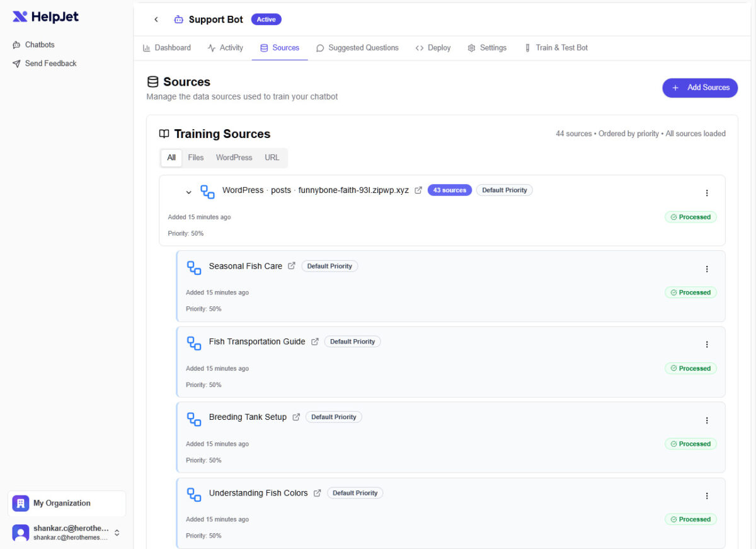Switch to the Activity tab
756x549 pixels.
point(226,48)
